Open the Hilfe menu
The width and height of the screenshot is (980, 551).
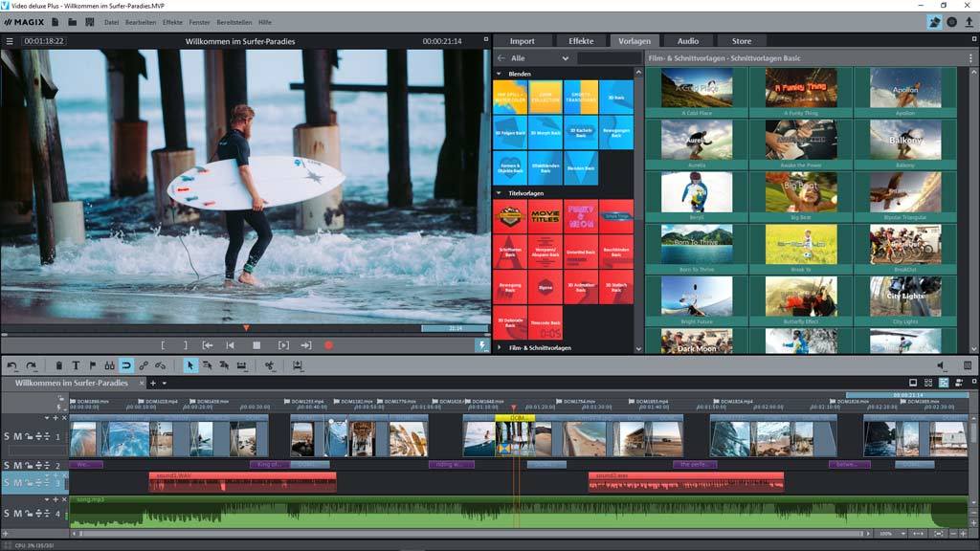[x=265, y=23]
